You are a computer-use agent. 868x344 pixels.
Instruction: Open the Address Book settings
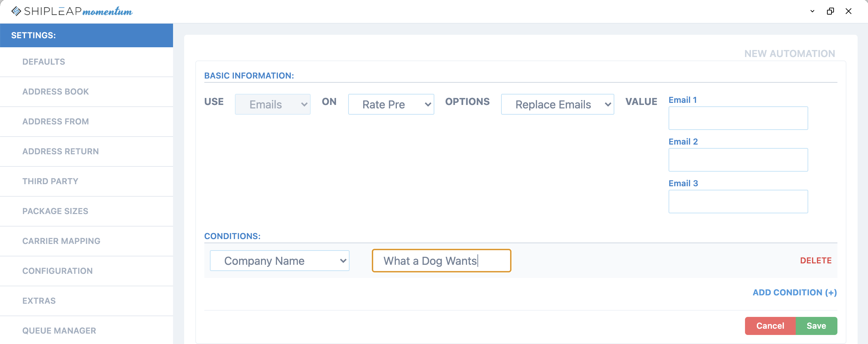[87, 92]
